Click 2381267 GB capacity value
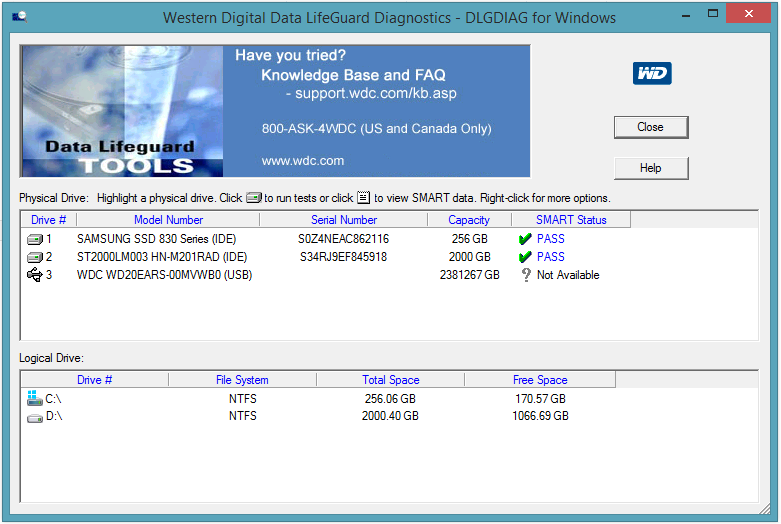This screenshot has width=781, height=524. click(469, 275)
